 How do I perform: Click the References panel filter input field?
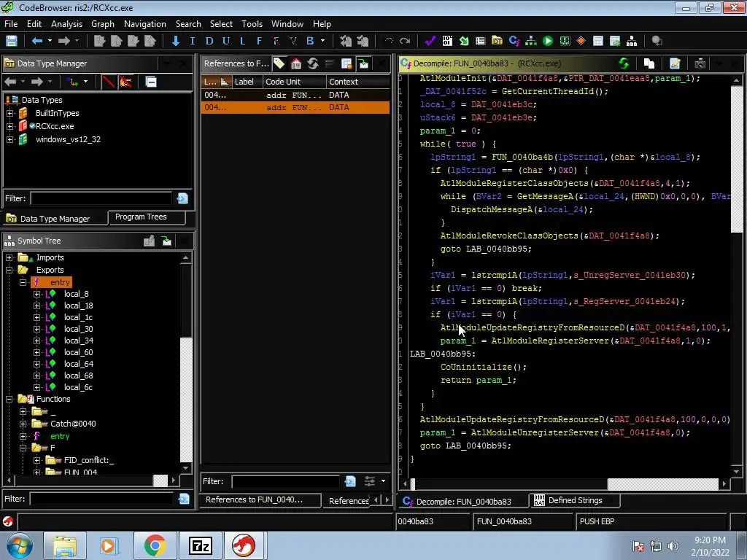pos(285,481)
